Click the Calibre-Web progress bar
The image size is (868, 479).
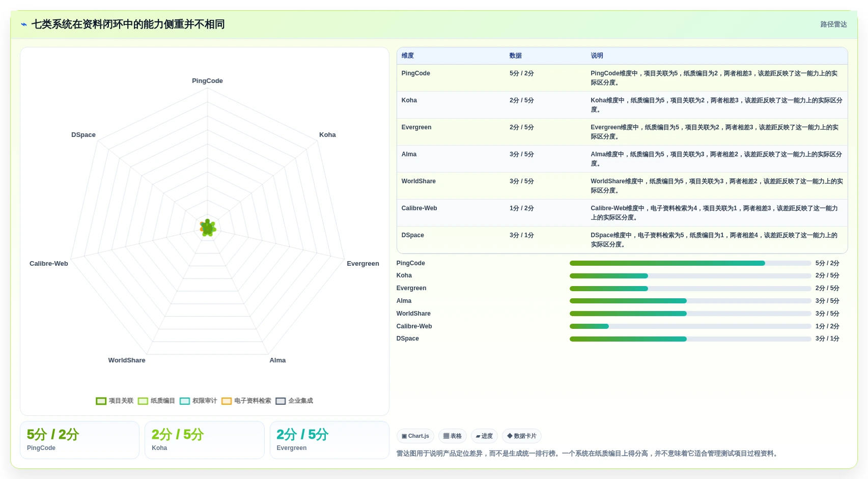pos(690,326)
